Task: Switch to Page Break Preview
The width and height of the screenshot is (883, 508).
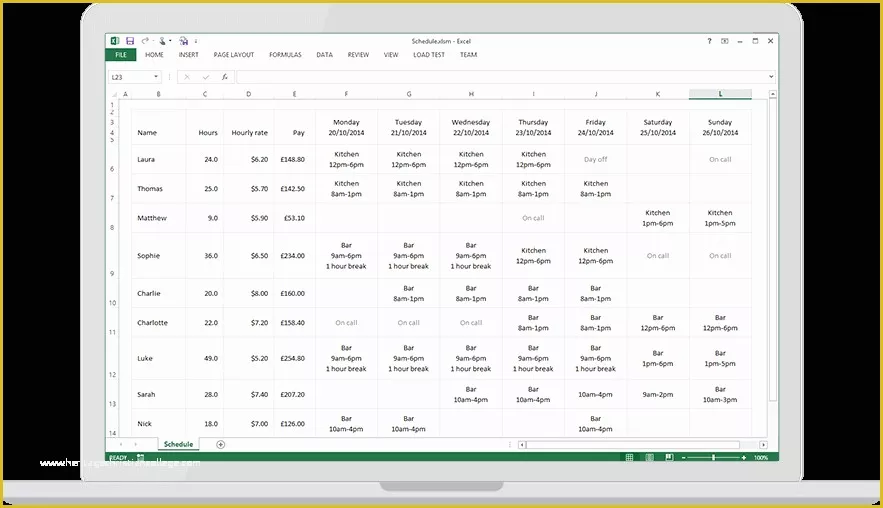Action: 669,458
